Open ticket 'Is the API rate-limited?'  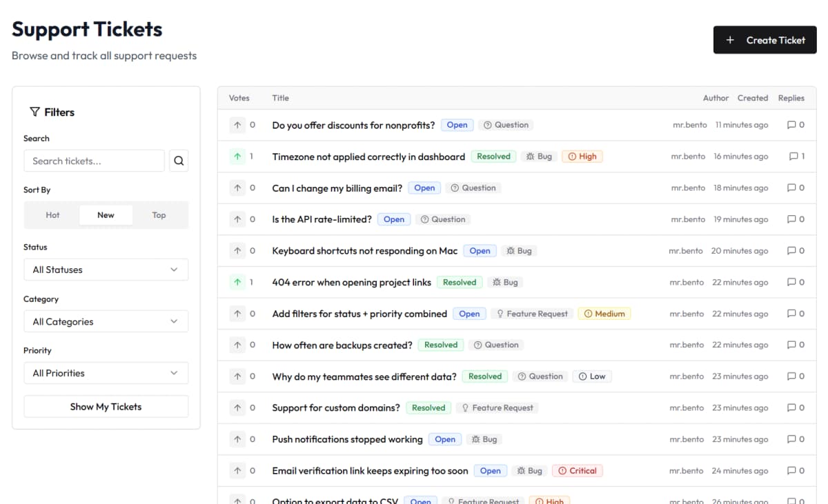tap(322, 219)
